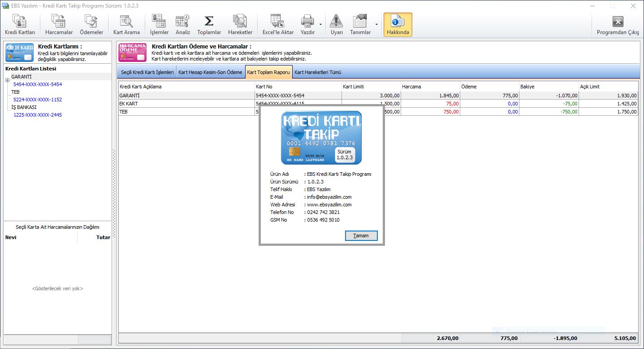Click Excel'le Aktar export icon
The image size is (644, 349).
coord(278,25)
